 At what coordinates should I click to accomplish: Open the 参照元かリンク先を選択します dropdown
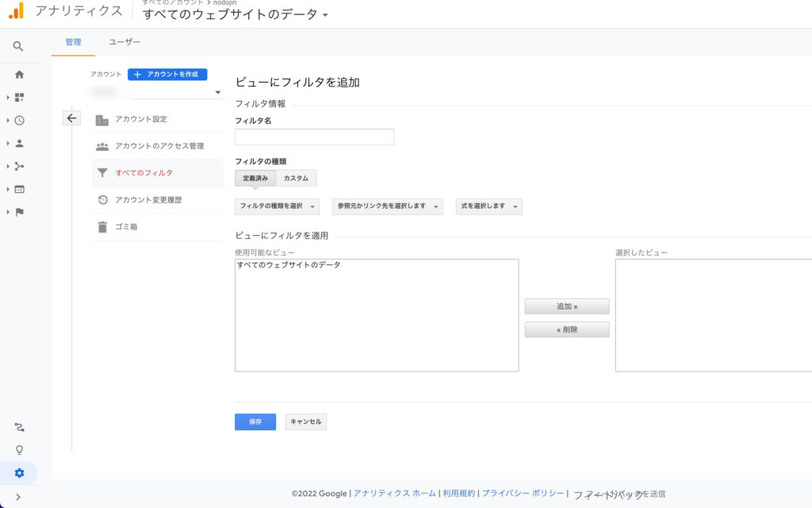coord(387,206)
